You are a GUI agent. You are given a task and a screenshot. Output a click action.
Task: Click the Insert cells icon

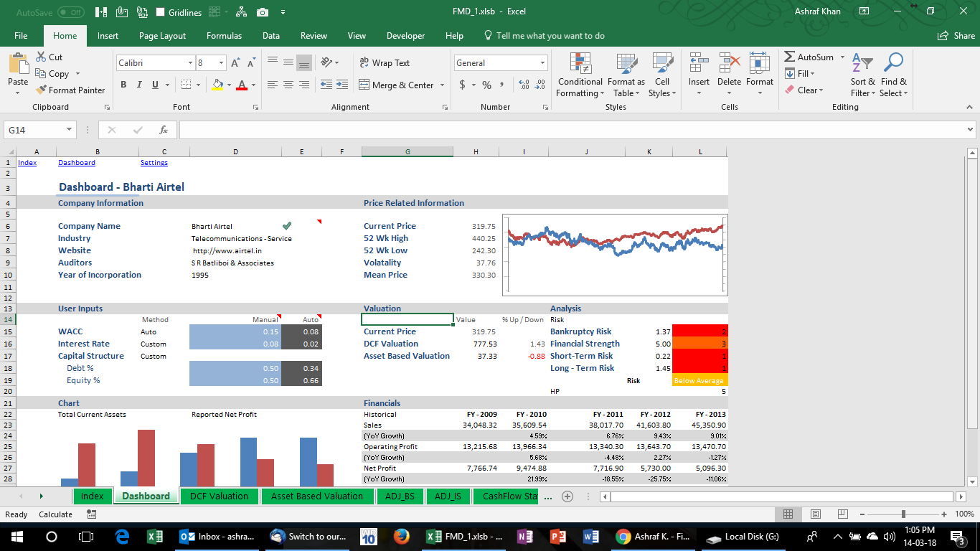coord(699,64)
